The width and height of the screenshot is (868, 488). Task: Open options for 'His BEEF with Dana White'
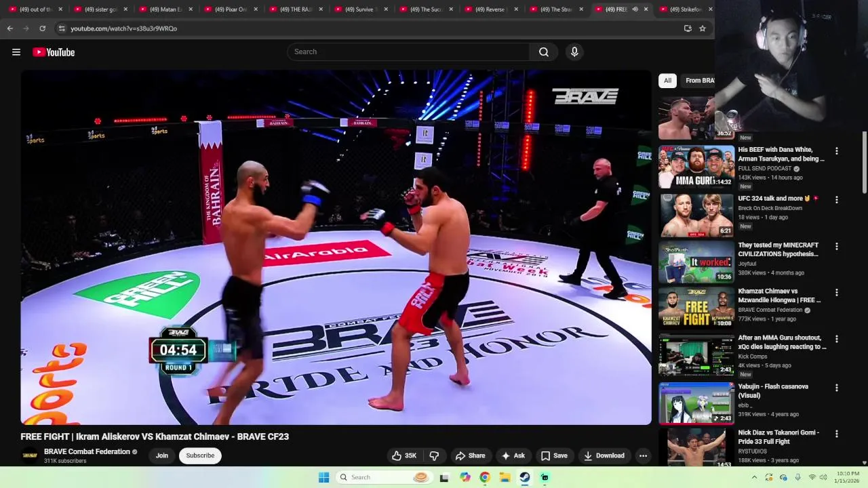[x=836, y=151]
